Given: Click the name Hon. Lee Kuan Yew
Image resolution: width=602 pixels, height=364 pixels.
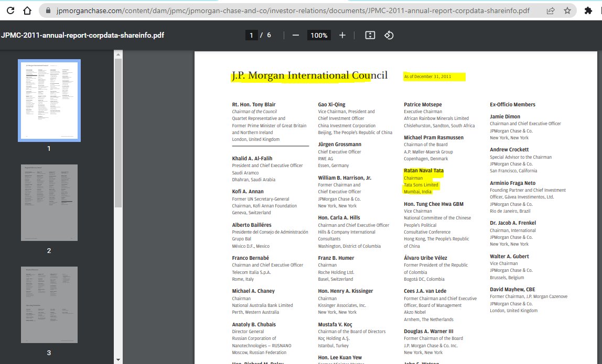Looking at the screenshot, I should (x=340, y=358).
